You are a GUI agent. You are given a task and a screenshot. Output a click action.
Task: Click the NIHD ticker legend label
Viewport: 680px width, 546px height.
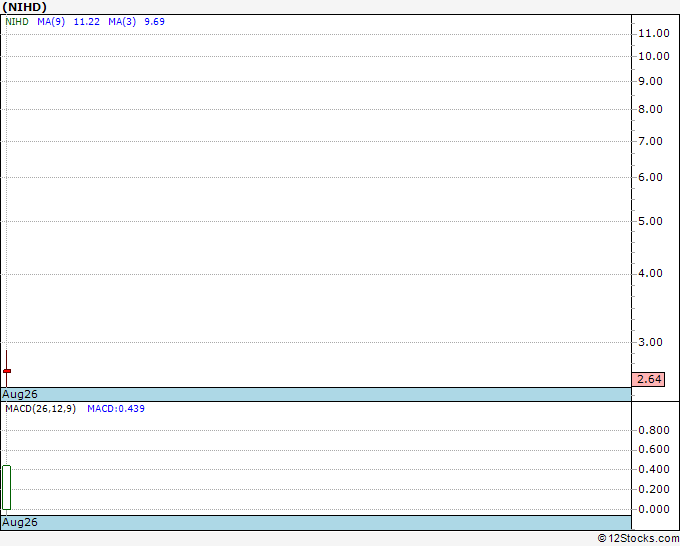[x=17, y=22]
